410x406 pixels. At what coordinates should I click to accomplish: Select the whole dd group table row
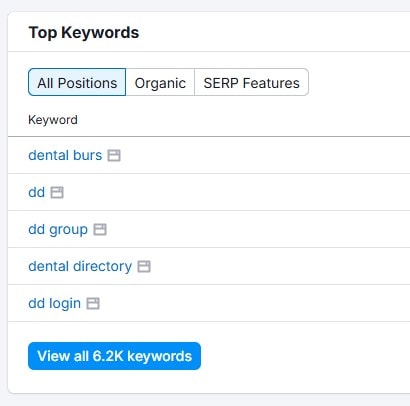(x=209, y=229)
